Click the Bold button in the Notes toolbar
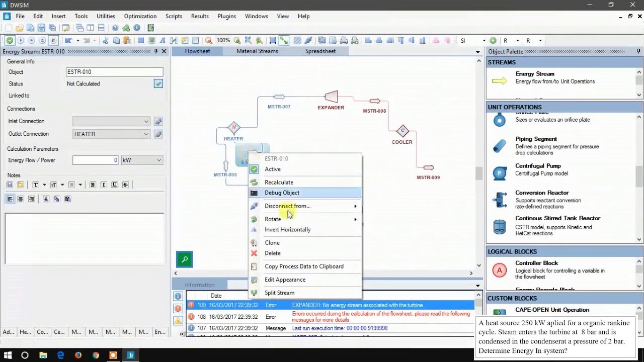The width and height of the screenshot is (644, 362). (x=93, y=185)
